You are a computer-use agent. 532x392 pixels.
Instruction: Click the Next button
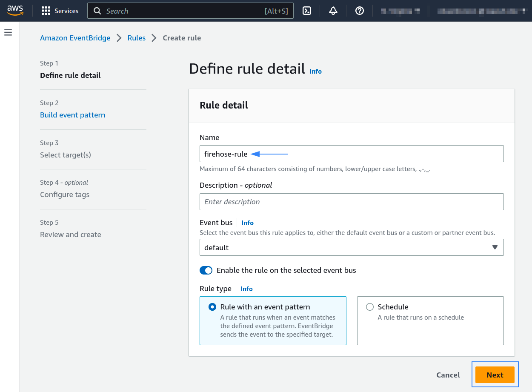(x=495, y=375)
